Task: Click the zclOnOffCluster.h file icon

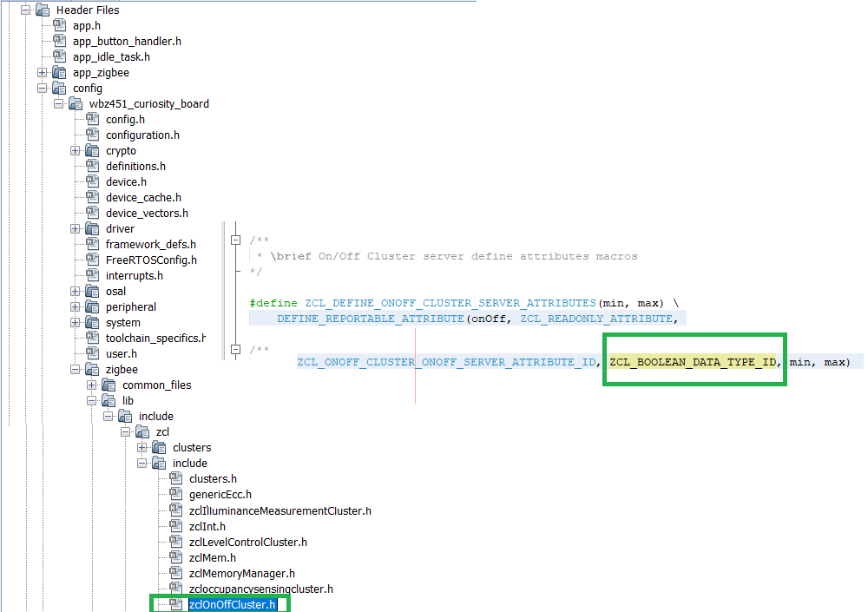Action: pyautogui.click(x=175, y=604)
